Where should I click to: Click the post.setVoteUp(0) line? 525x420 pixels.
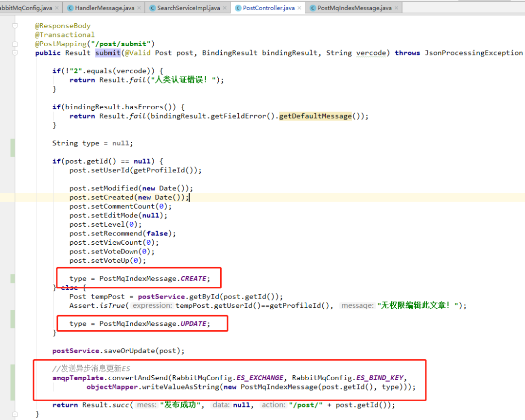tap(107, 260)
